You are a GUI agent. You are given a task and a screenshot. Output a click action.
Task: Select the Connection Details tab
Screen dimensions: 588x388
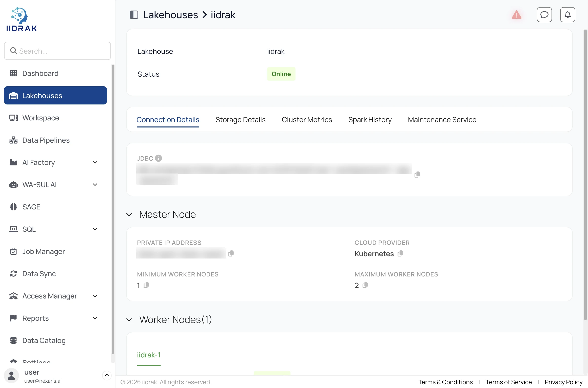pos(168,120)
